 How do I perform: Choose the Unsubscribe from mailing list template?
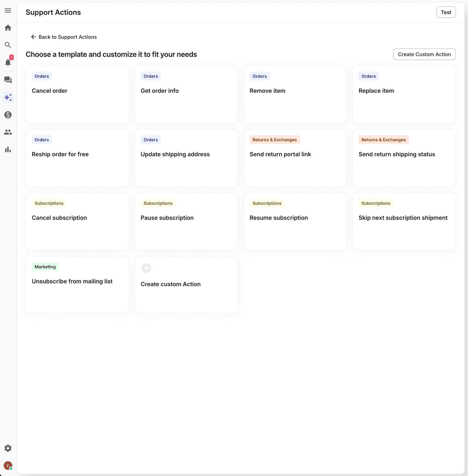coord(77,285)
